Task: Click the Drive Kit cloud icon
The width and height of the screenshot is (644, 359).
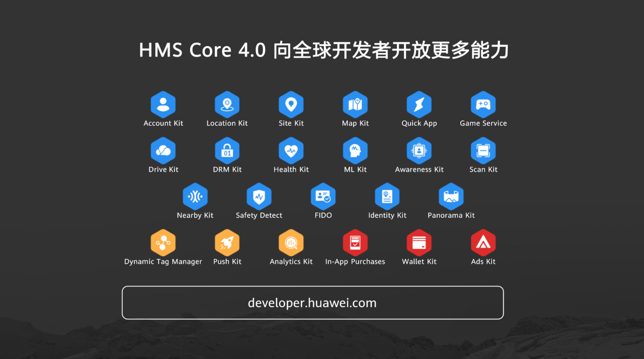Action: point(163,151)
